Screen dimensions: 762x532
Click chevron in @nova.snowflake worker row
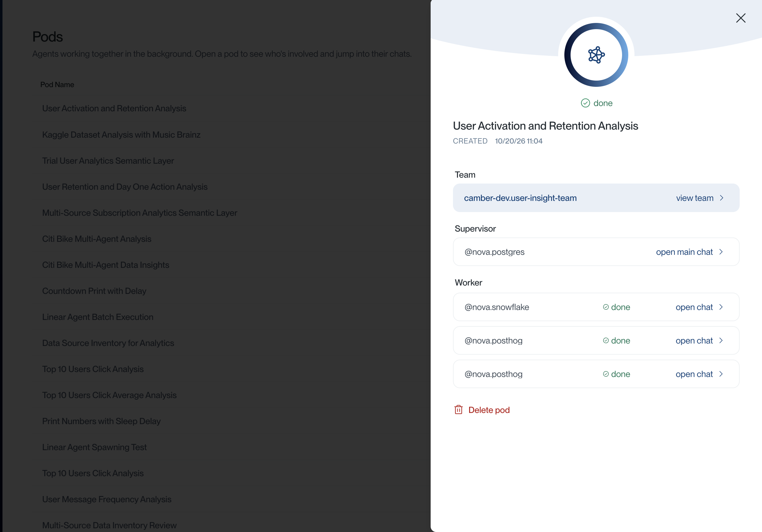tap(721, 307)
